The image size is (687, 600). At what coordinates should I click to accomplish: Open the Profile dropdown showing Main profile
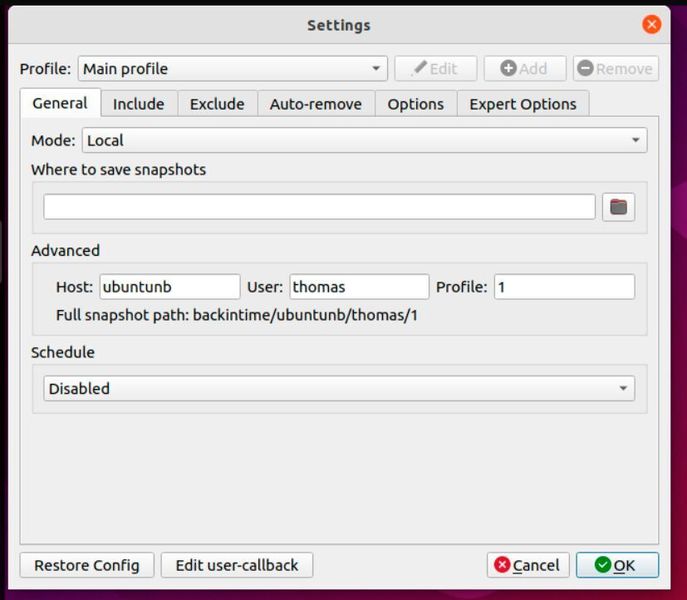click(x=233, y=69)
